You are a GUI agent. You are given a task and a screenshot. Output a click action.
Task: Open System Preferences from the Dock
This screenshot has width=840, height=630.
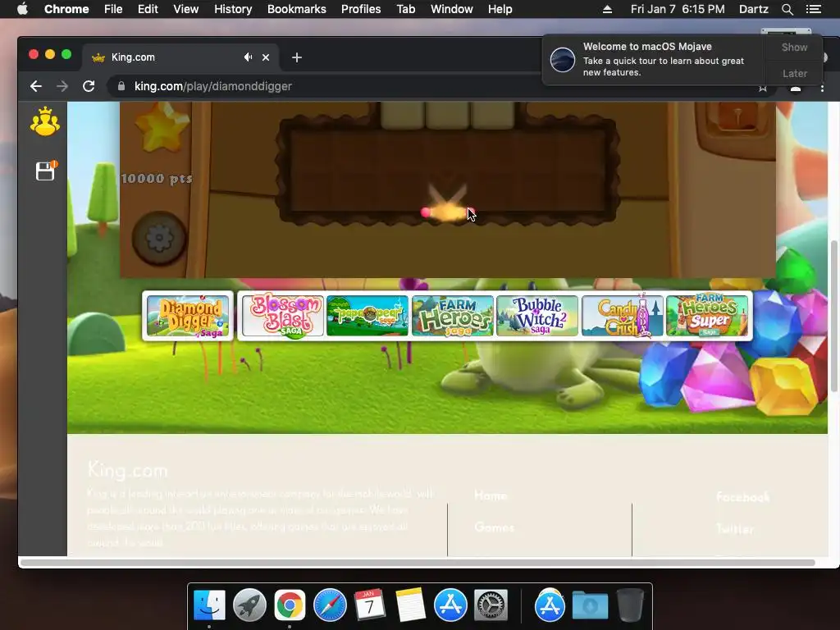491,605
